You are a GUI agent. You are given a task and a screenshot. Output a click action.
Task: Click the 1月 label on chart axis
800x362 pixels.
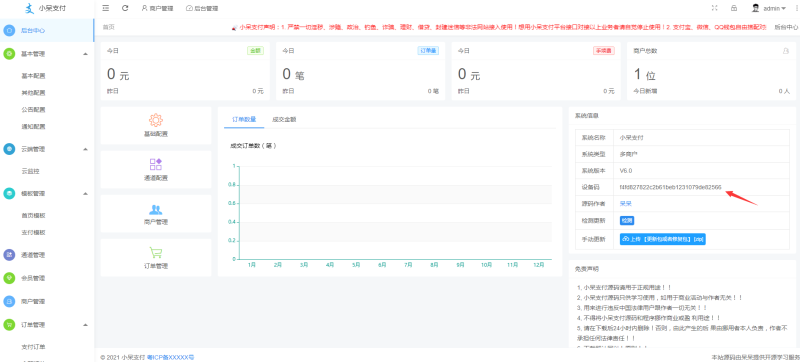click(x=252, y=265)
